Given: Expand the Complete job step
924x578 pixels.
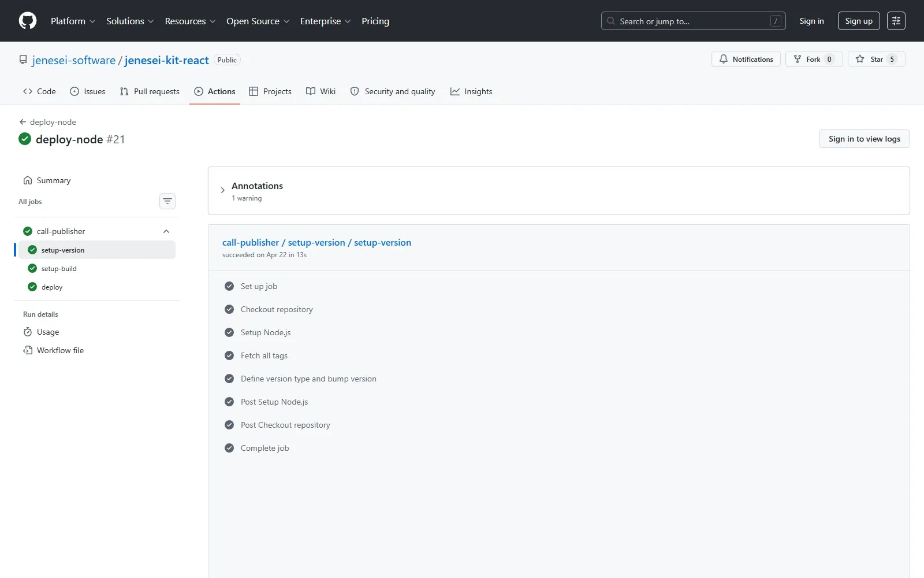Looking at the screenshot, I should point(559,448).
